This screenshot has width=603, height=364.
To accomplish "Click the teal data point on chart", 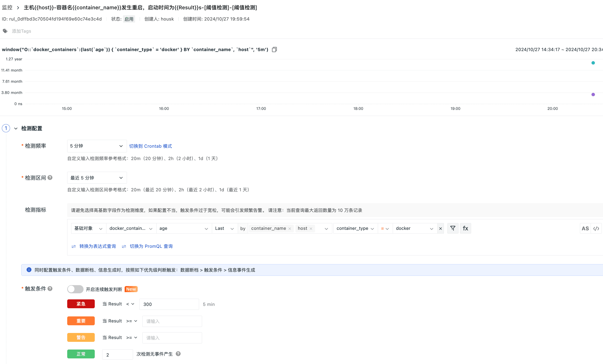I will (593, 63).
